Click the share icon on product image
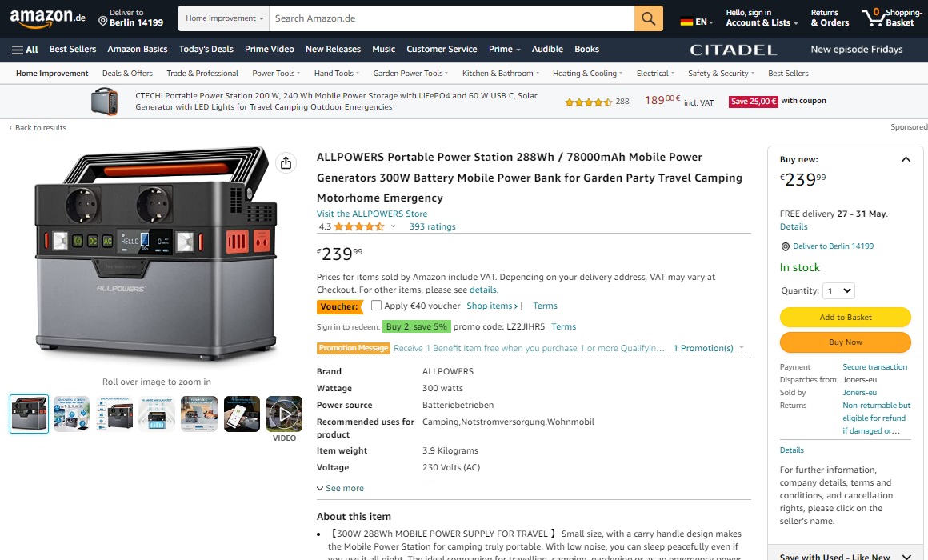This screenshot has height=560, width=928. (x=286, y=162)
